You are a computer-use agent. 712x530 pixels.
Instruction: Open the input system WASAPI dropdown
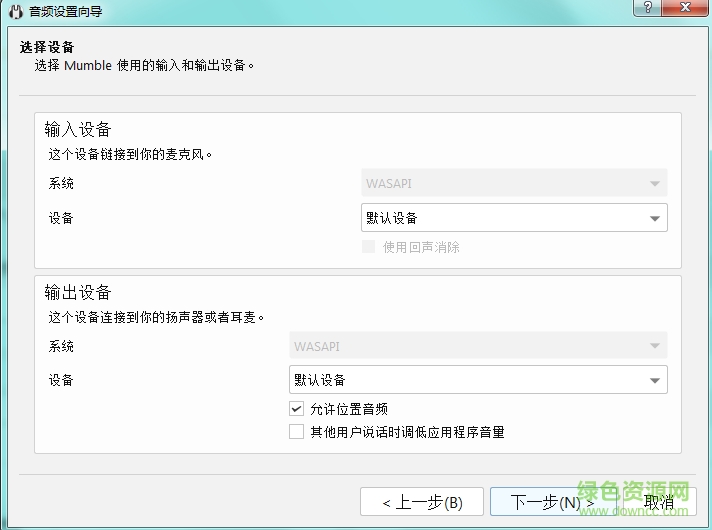coord(514,183)
